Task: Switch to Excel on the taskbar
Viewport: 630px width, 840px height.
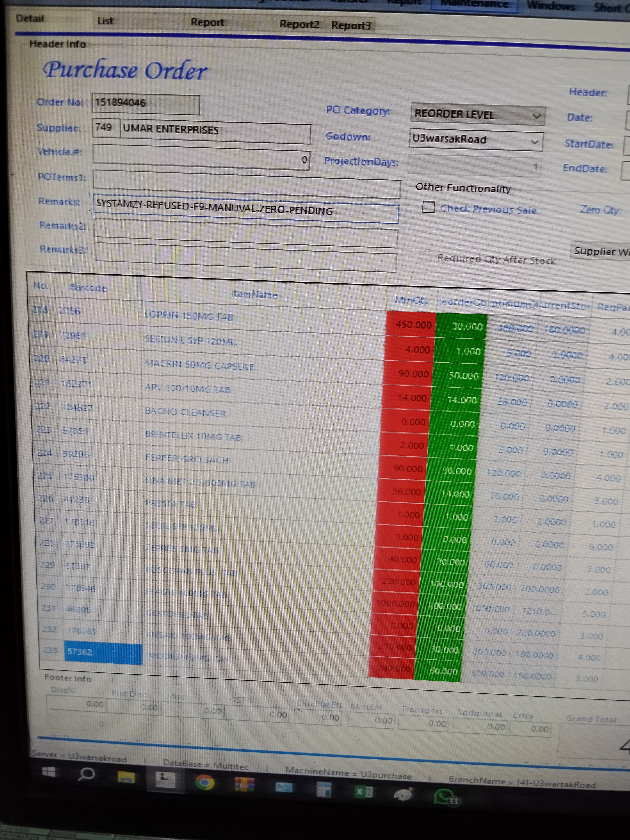Action: pos(363,792)
